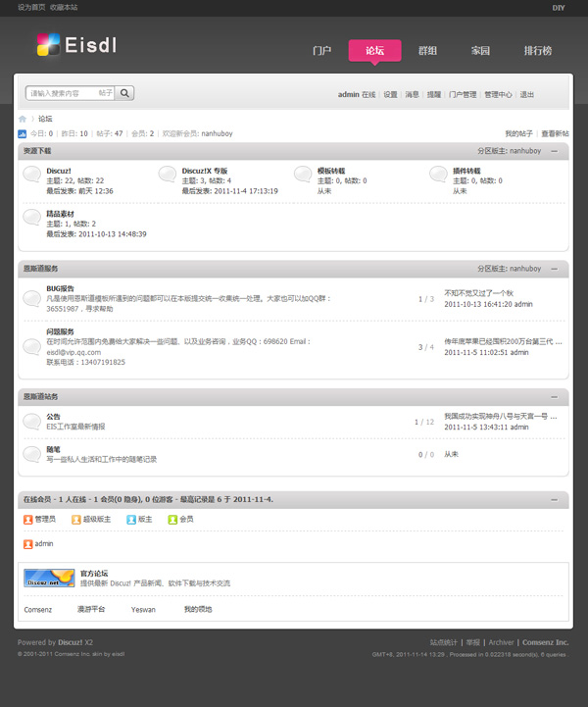The image size is (588, 707).
Task: Click the Discuz! forum bubble icon
Action: [x=31, y=174]
